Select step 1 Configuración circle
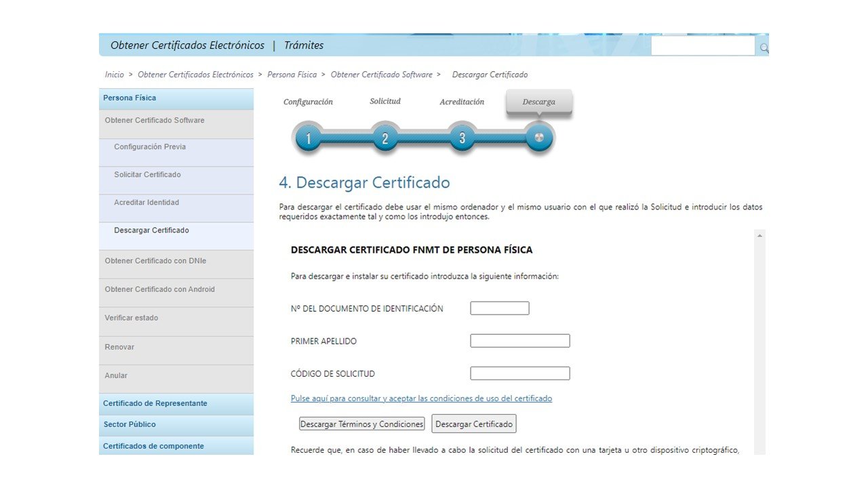The image size is (868, 488). tap(309, 138)
